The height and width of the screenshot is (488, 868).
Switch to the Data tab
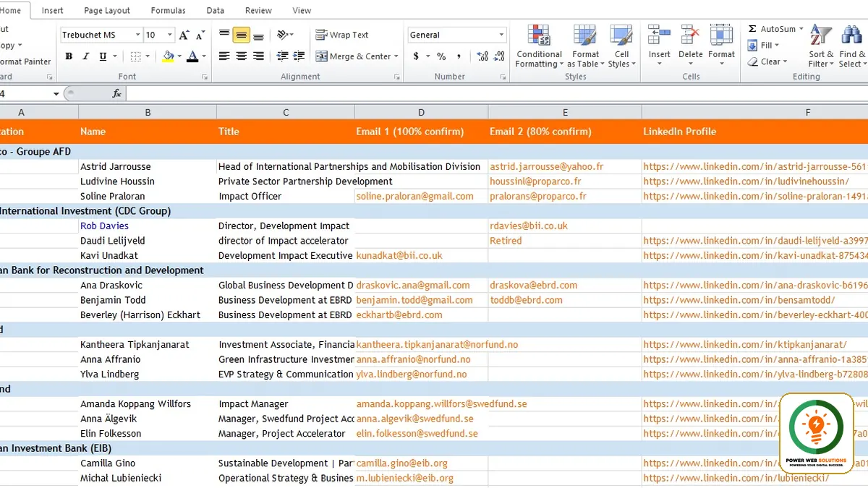(x=215, y=11)
